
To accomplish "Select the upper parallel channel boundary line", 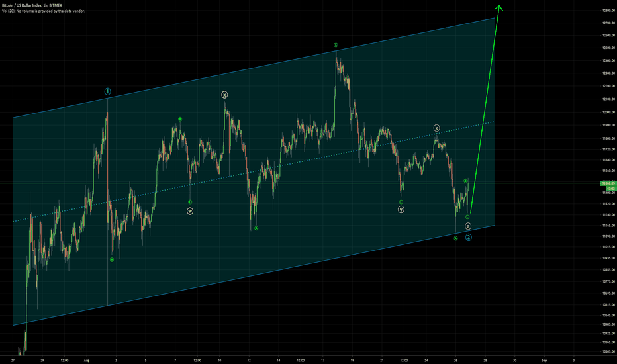I will 254,68.
